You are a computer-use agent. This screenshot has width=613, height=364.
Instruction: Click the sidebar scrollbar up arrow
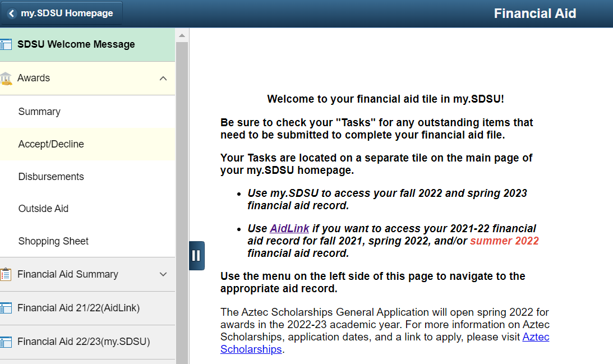(x=182, y=35)
